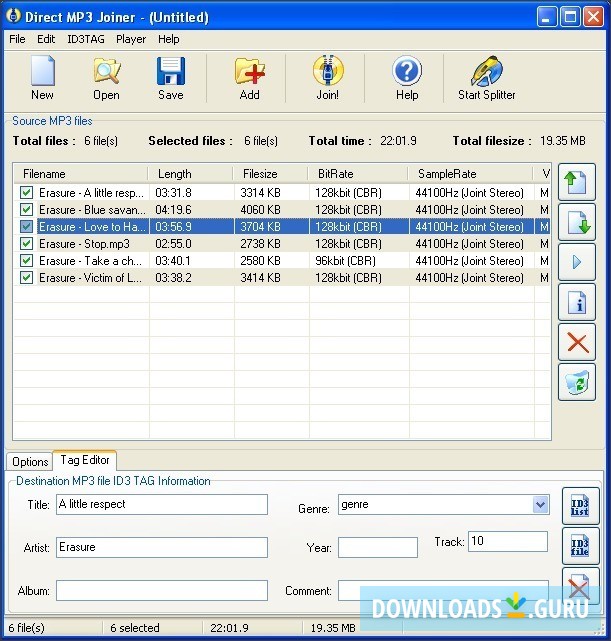The height and width of the screenshot is (641, 611).
Task: Click the '02:55.0' length cell
Action: tap(173, 244)
